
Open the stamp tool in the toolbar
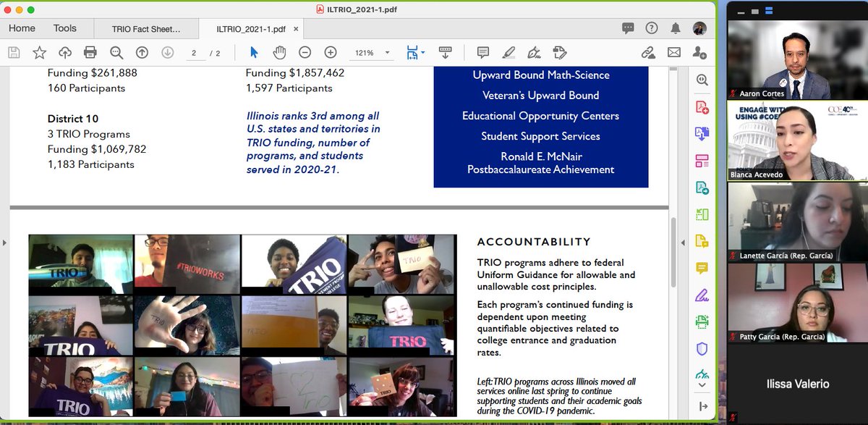click(559, 52)
